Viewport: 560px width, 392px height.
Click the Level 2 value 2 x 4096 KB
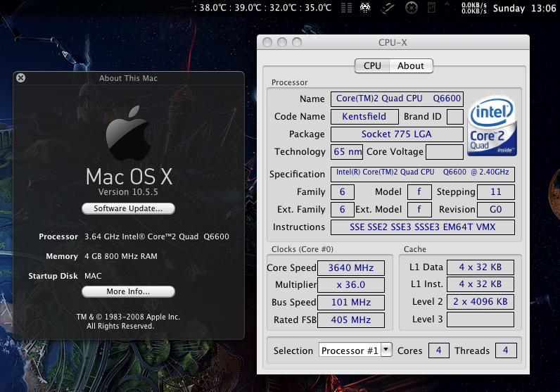point(481,302)
